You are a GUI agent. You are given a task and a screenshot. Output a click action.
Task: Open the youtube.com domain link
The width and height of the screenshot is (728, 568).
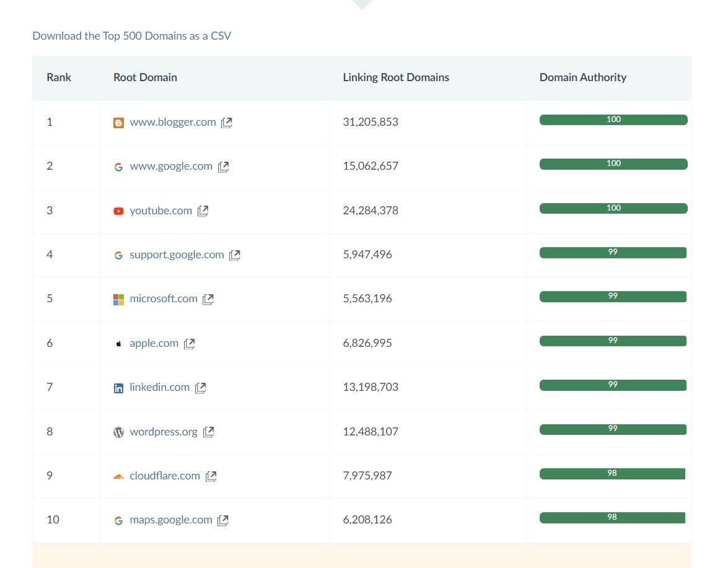click(x=160, y=211)
